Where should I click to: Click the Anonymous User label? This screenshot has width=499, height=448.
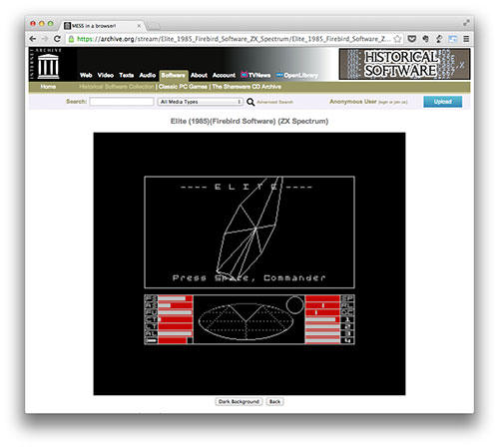coord(353,102)
